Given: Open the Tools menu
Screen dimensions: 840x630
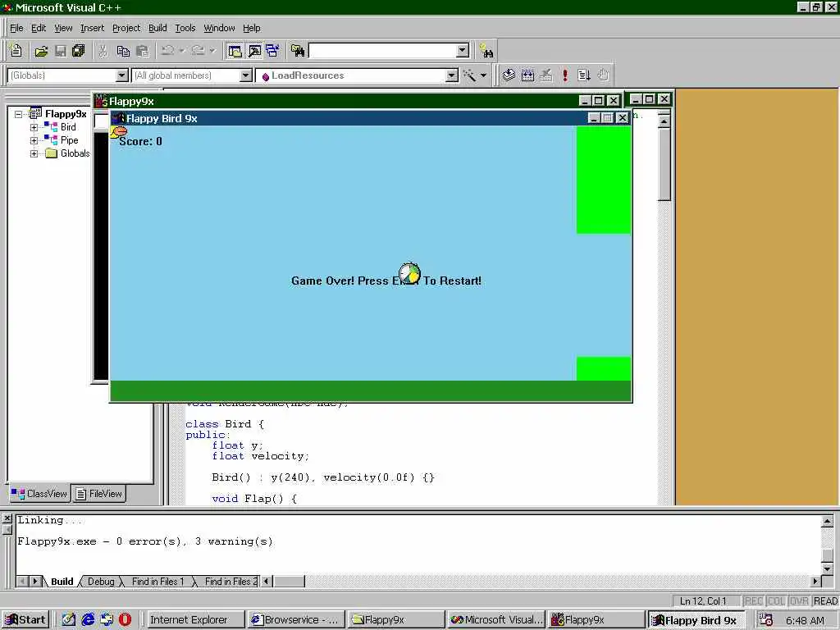Looking at the screenshot, I should [x=185, y=28].
